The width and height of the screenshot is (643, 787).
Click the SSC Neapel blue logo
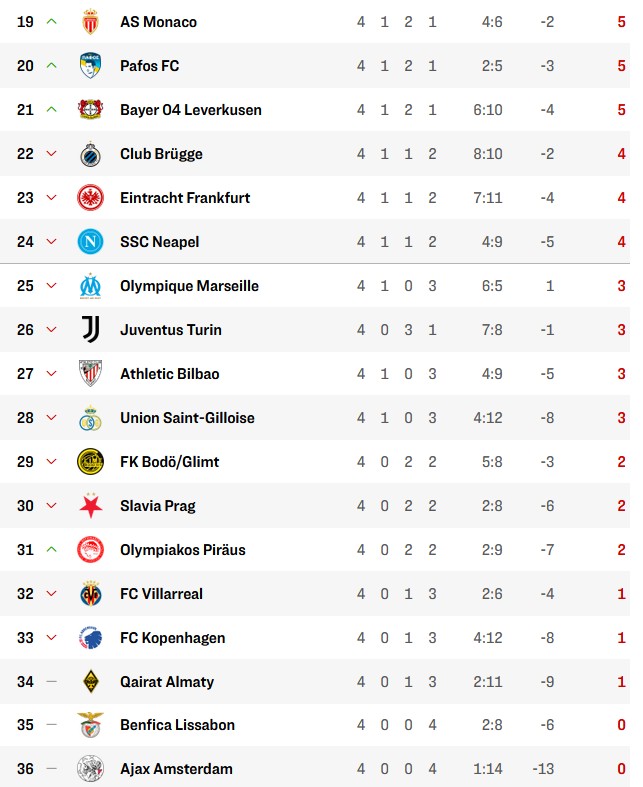tap(91, 242)
